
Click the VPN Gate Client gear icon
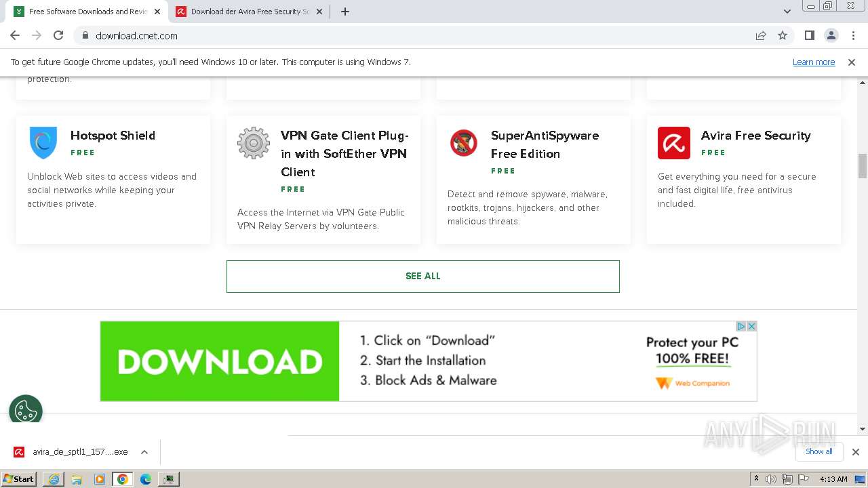(254, 143)
